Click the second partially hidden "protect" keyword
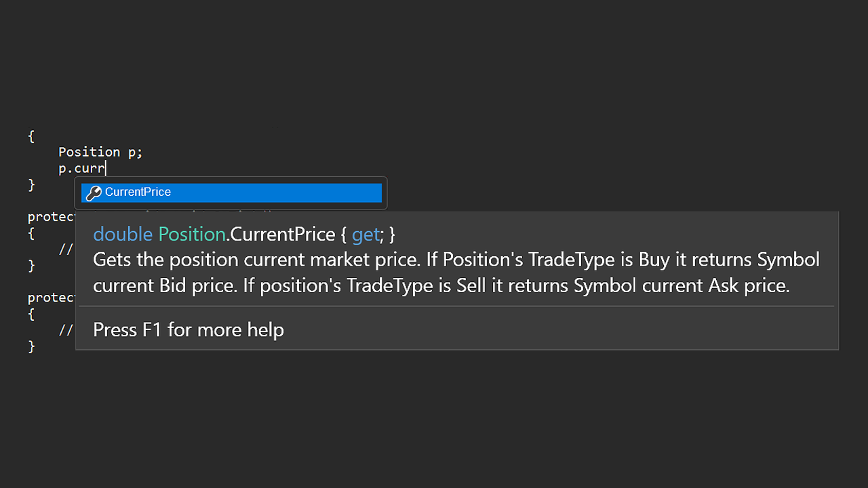 click(x=51, y=298)
